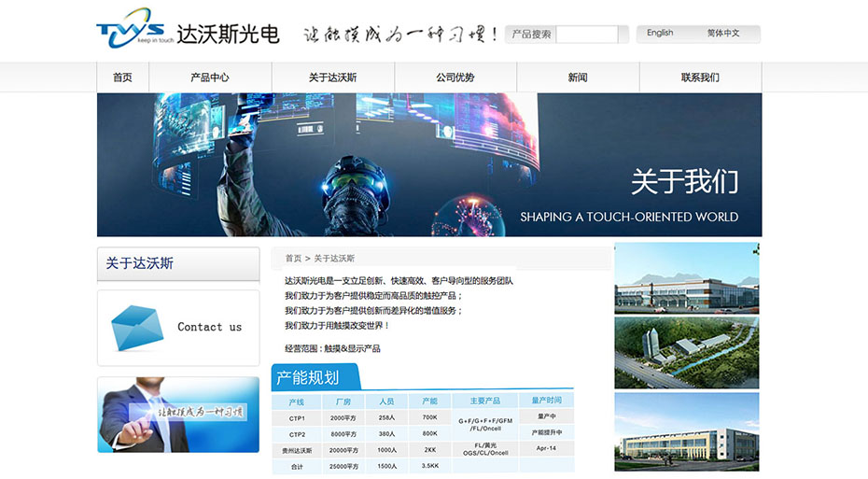Click 关于达沃斯 in the breadcrumb

[x=334, y=259]
